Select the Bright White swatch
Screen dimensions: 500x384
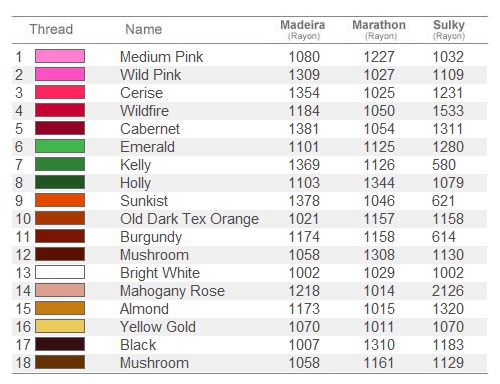pyautogui.click(x=60, y=272)
